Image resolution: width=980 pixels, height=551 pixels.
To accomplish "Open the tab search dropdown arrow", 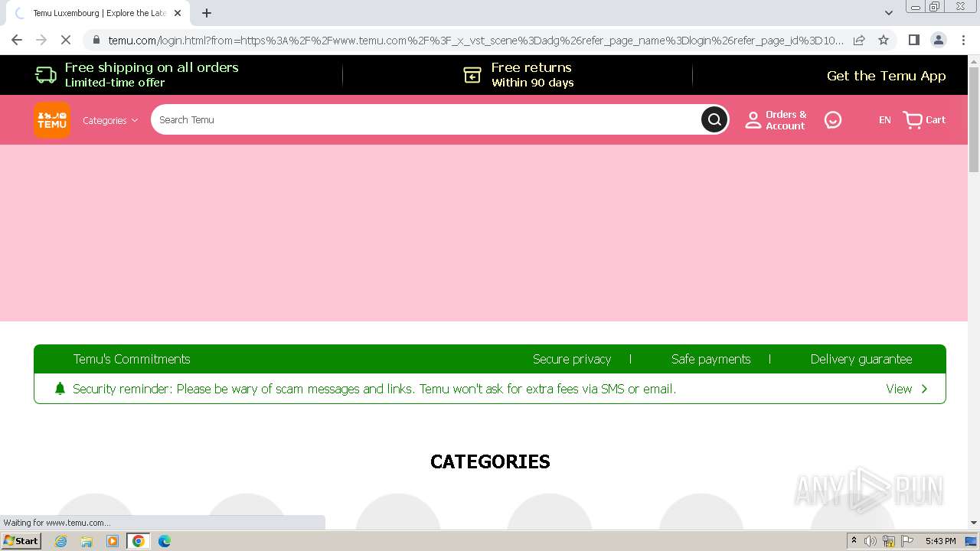I will tap(888, 13).
